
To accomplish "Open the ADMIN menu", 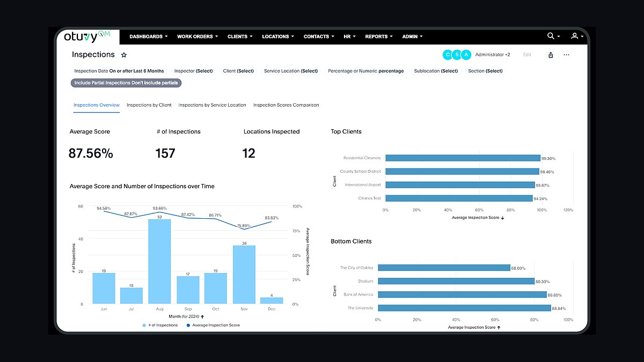I will (x=413, y=36).
